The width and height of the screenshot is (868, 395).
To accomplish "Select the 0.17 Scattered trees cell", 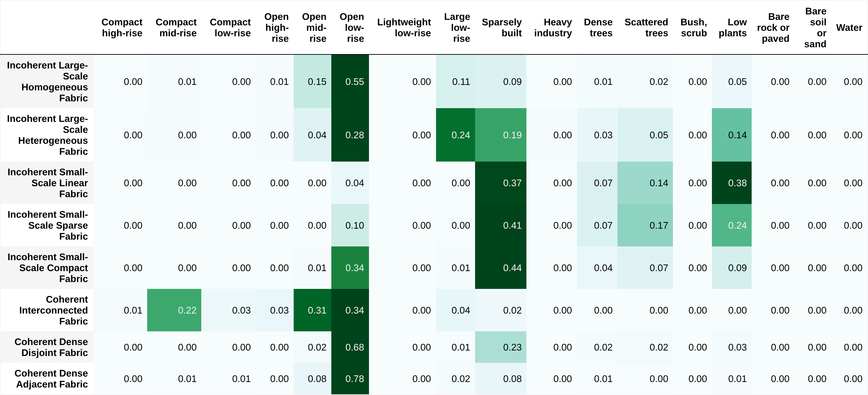I will pos(645,225).
